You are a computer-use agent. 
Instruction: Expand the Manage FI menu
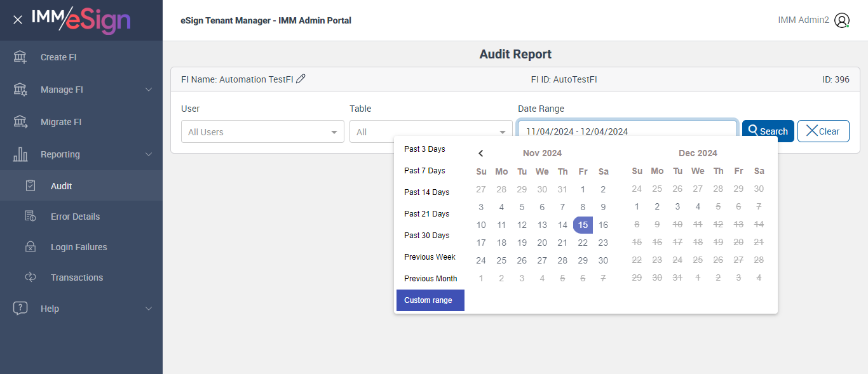(149, 90)
